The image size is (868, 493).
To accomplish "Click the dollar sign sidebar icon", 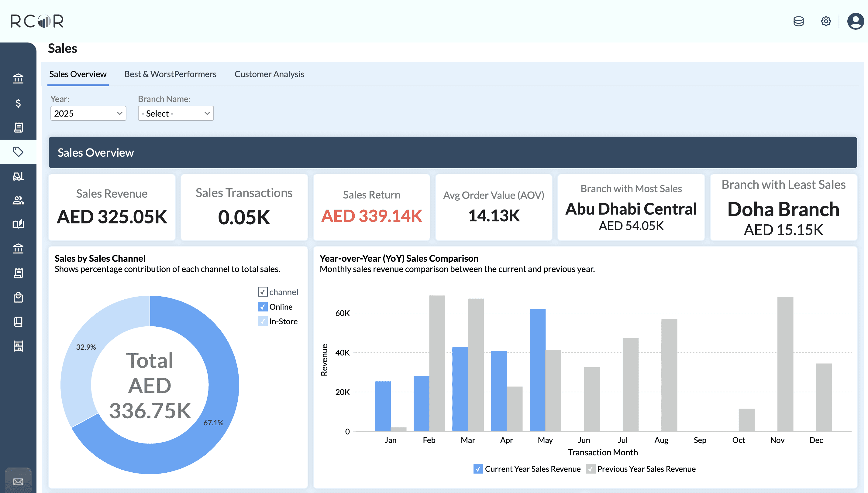I will (18, 103).
